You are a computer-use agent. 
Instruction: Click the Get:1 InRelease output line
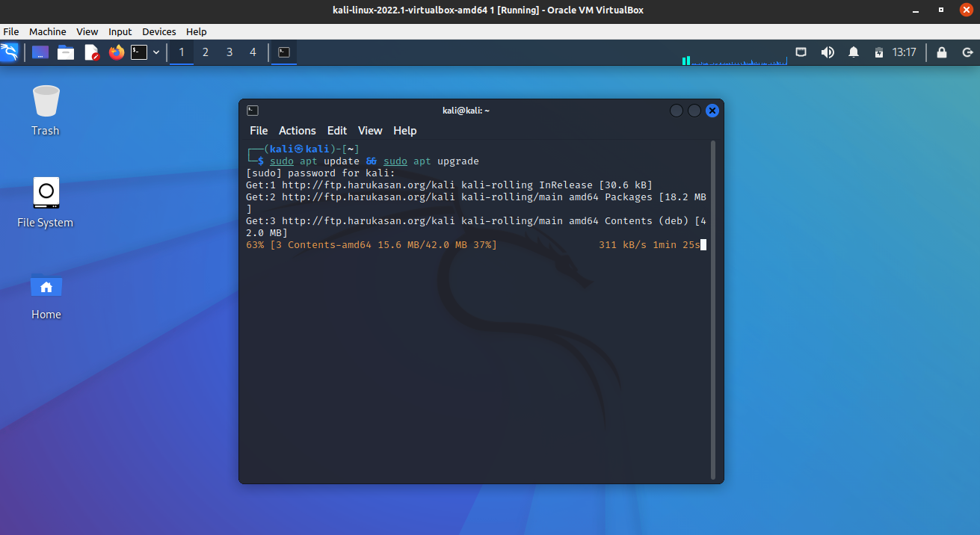[x=449, y=185]
